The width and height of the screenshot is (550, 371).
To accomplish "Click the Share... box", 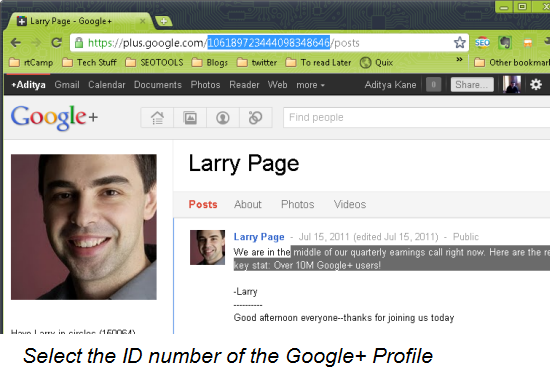I will tap(472, 85).
